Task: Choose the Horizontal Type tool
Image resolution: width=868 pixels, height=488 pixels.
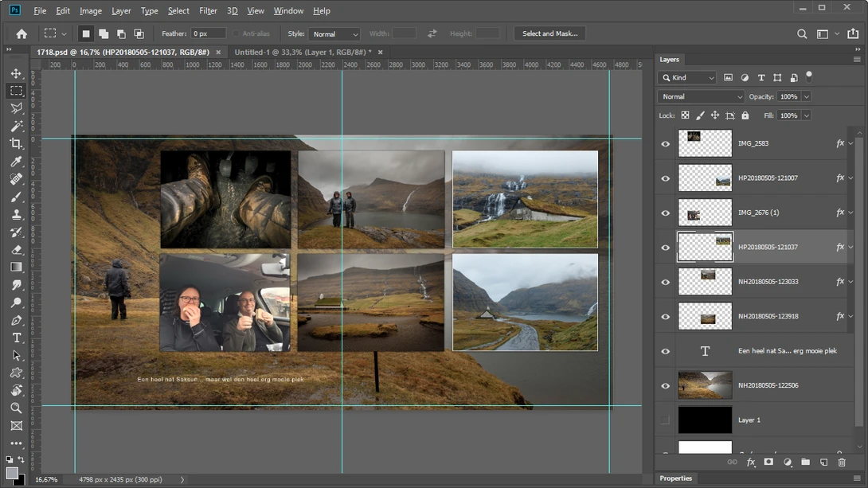Action: click(16, 338)
